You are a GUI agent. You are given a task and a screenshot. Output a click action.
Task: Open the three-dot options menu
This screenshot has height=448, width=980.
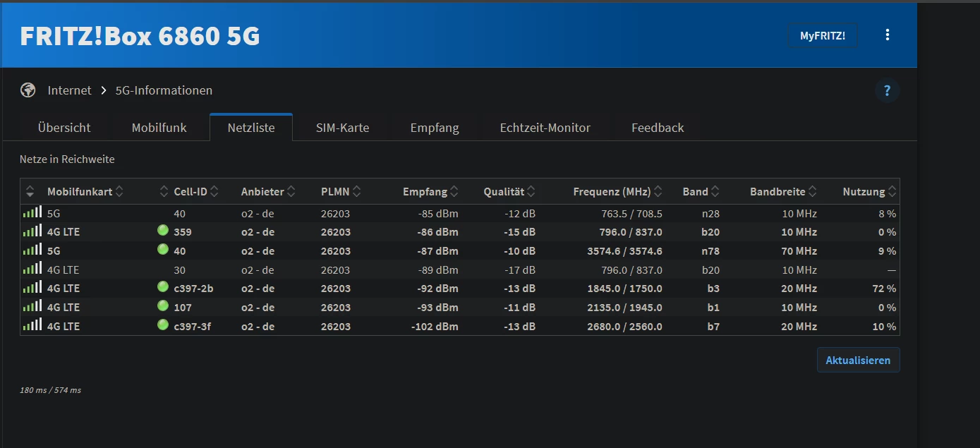coord(888,35)
